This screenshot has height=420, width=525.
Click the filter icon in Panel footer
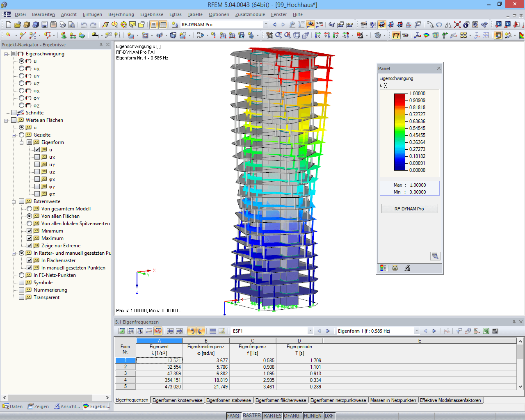pyautogui.click(x=407, y=268)
